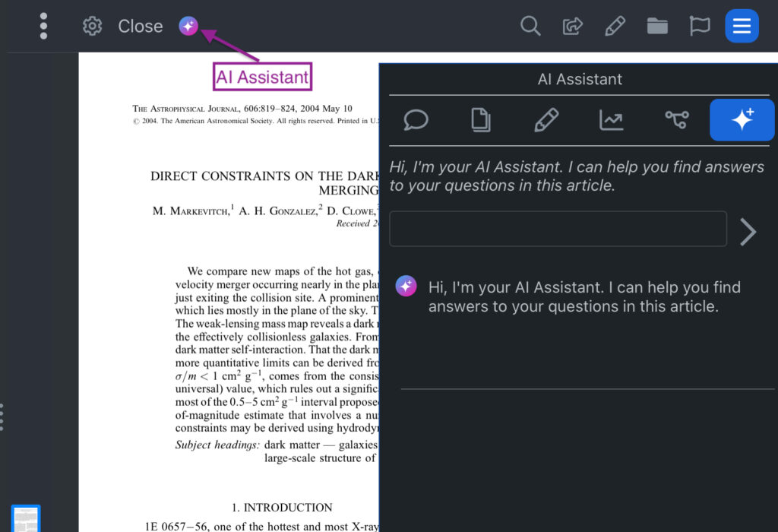Submit question with the right chevron arrow
Image resolution: width=778 pixels, height=532 pixels.
tap(748, 232)
